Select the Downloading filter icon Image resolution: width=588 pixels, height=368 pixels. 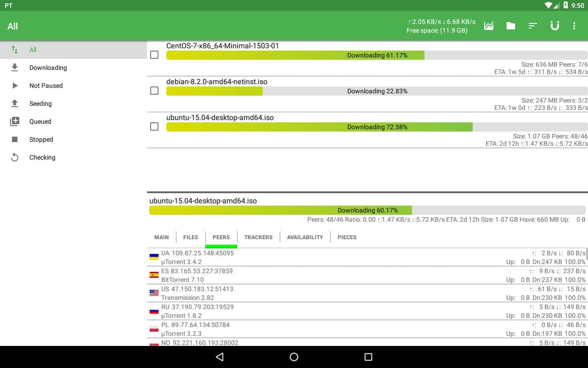tap(15, 68)
